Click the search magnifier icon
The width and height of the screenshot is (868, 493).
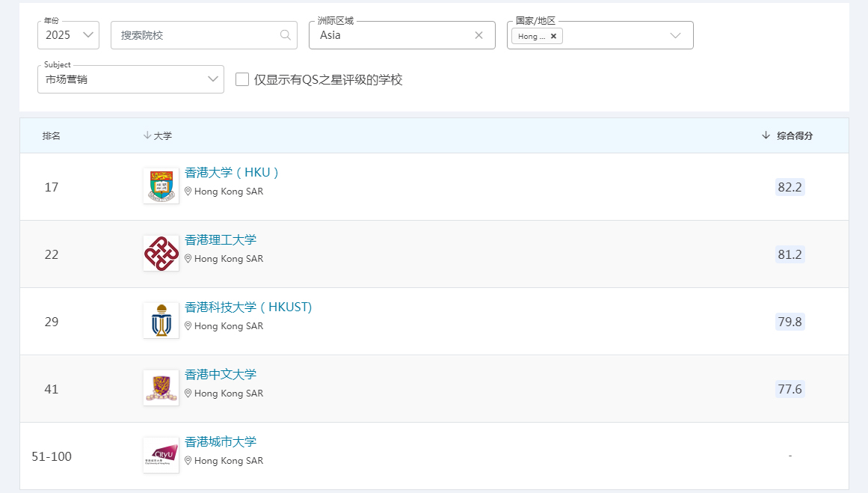285,35
